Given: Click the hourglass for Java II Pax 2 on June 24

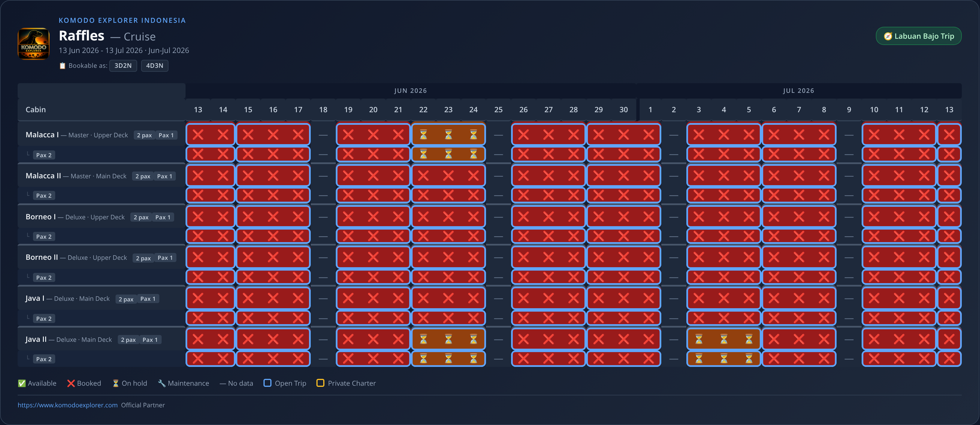Looking at the screenshot, I should click(473, 358).
